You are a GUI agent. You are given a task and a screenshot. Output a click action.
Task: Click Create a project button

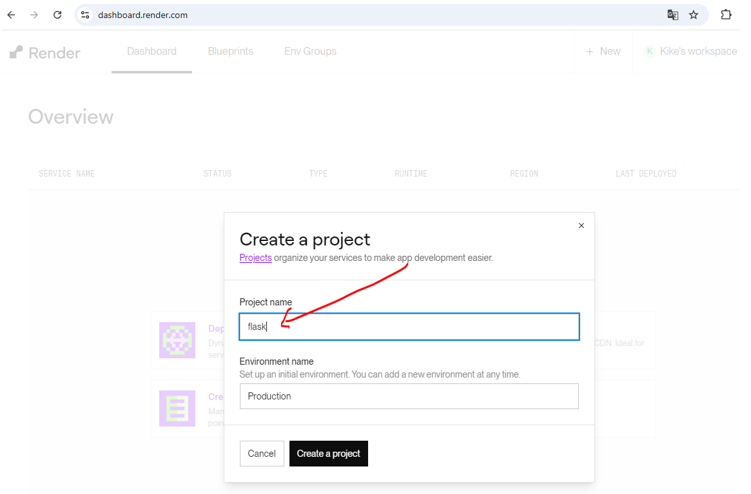tap(328, 454)
